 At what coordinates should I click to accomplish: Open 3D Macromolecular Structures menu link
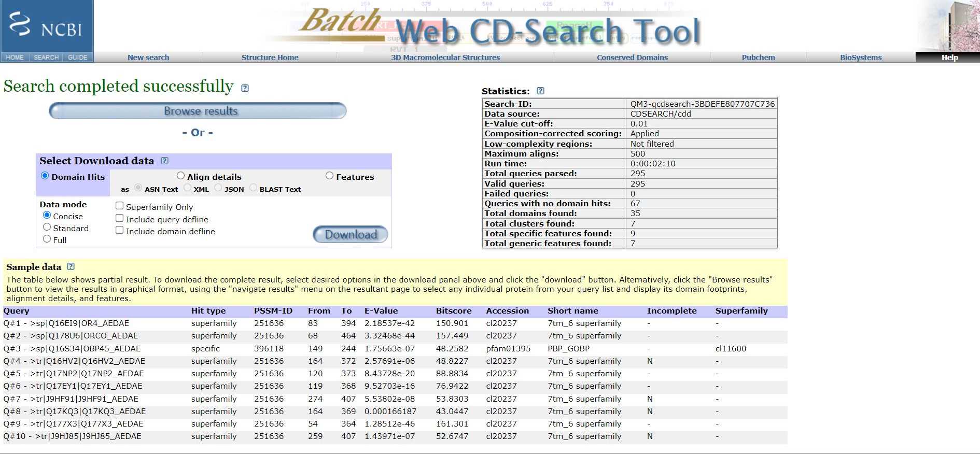(x=445, y=58)
